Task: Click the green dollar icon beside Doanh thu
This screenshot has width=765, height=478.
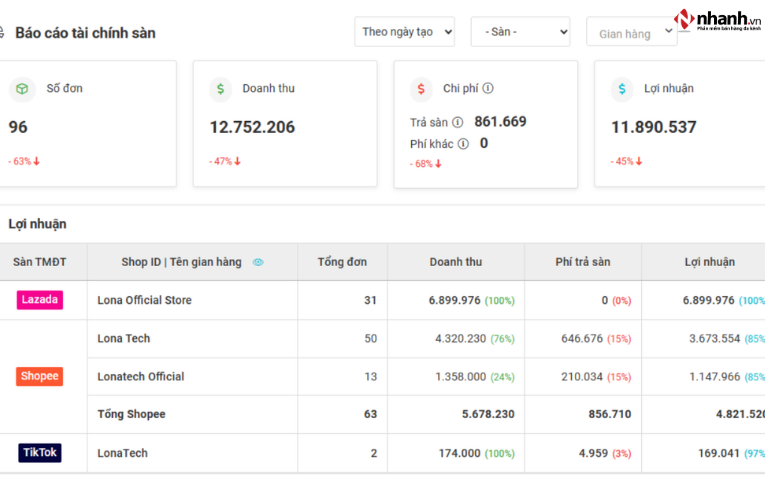Action: (x=221, y=89)
